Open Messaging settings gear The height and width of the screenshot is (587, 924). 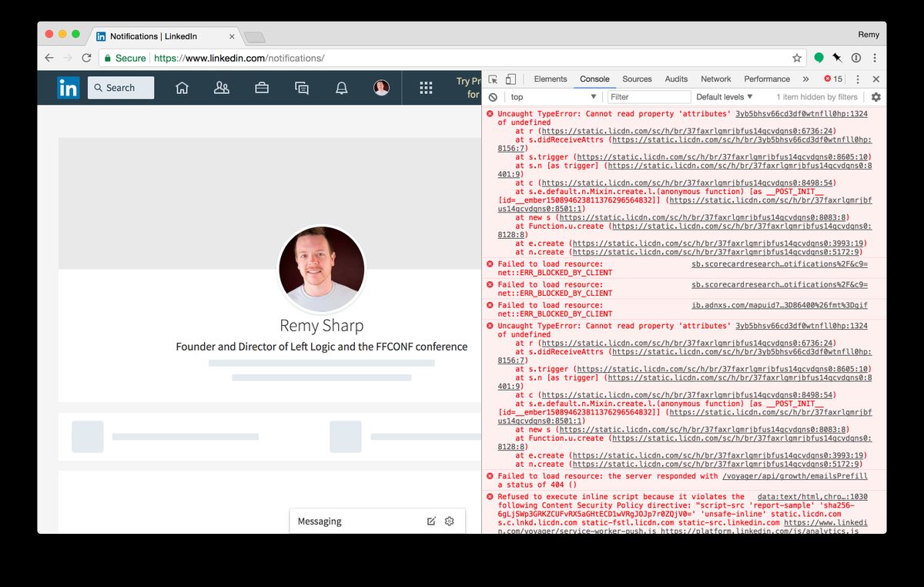[450, 522]
